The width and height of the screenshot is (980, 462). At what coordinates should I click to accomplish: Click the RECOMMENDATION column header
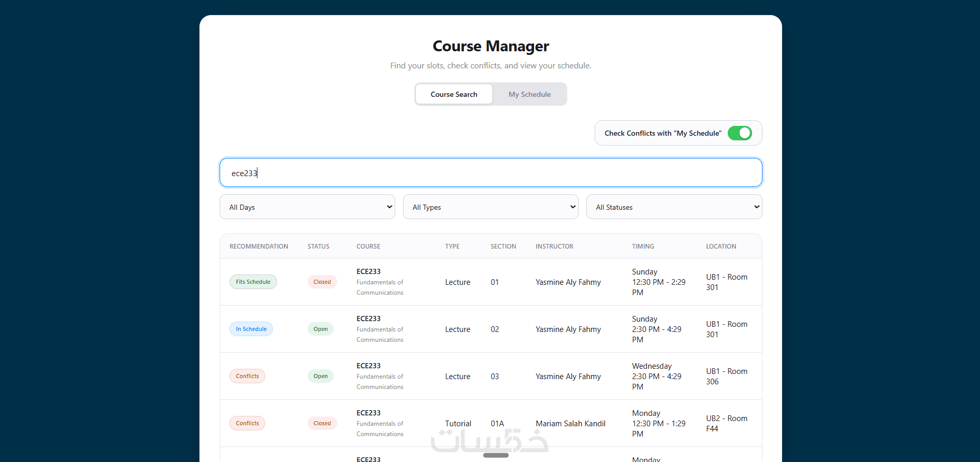(259, 247)
